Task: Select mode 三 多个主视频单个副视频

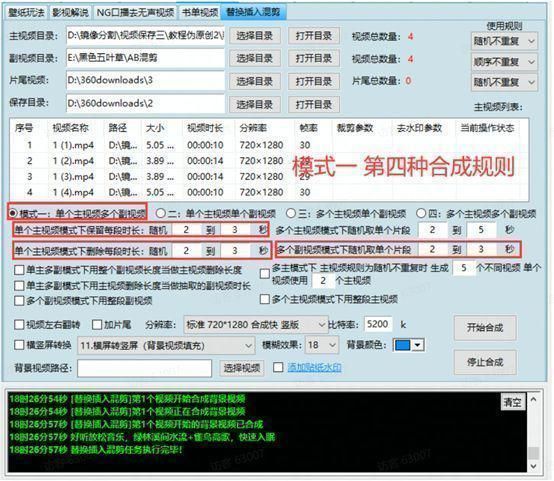Action: pyautogui.click(x=346, y=213)
